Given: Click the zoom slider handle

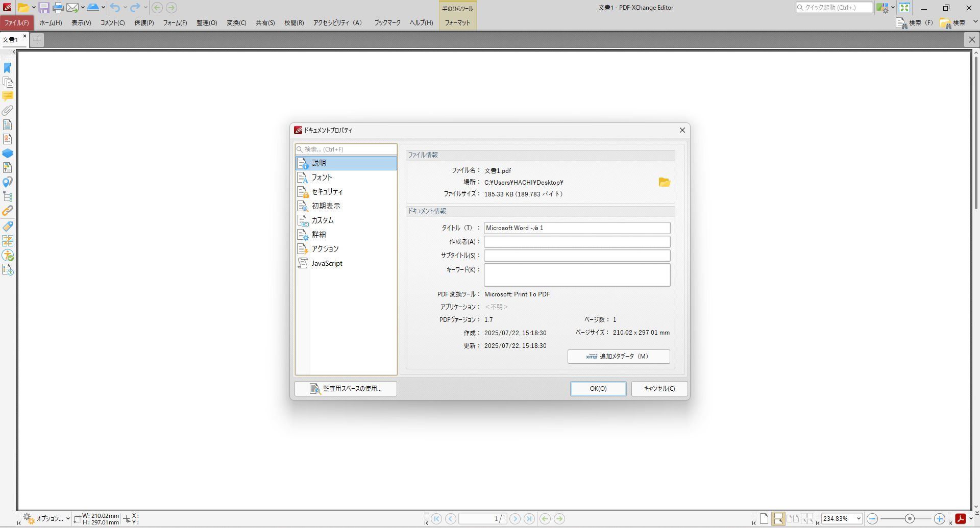Looking at the screenshot, I should (x=909, y=519).
